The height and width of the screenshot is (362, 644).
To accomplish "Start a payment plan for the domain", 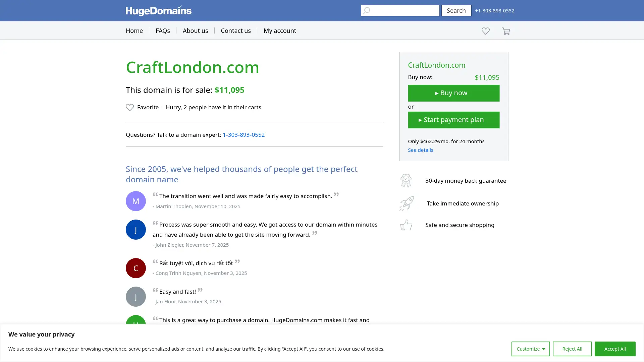I will click(x=453, y=120).
